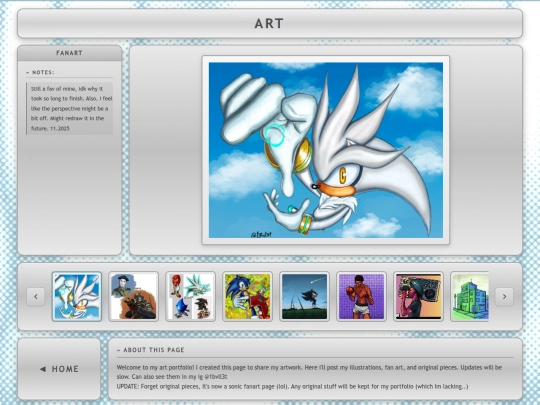
Task: Go back using the HOME button
Action: (x=59, y=369)
